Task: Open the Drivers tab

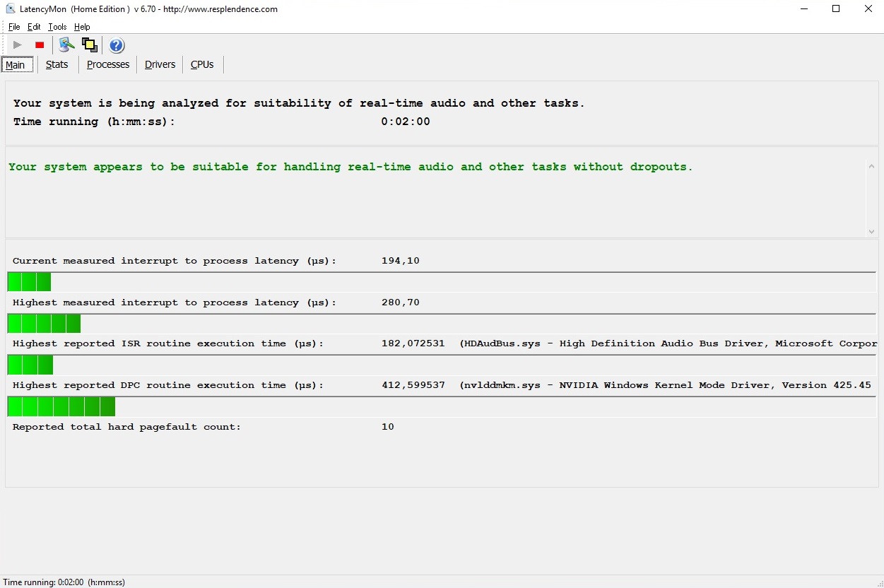Action: coord(160,64)
